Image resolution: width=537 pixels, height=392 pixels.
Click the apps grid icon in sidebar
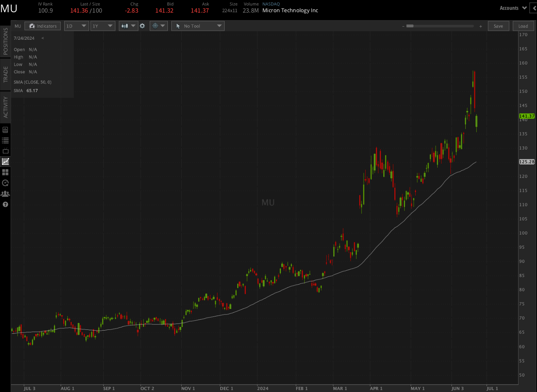pos(5,172)
